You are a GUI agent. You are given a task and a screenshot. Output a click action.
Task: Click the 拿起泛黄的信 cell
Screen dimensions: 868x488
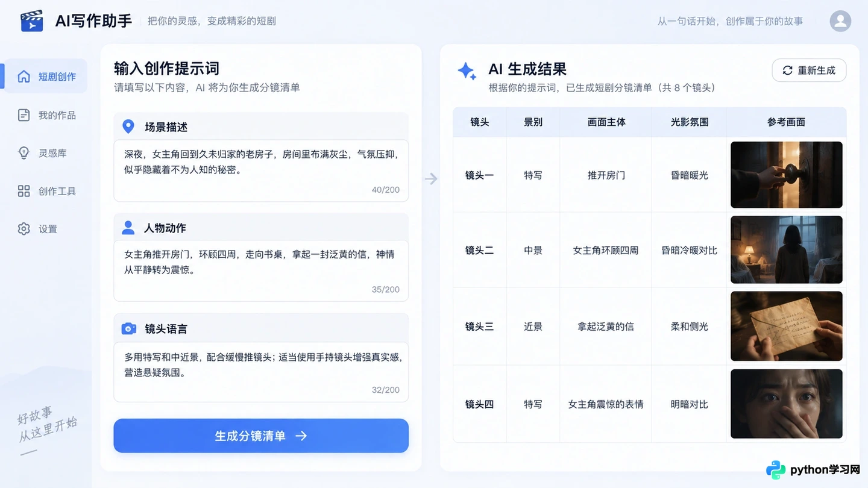click(606, 327)
